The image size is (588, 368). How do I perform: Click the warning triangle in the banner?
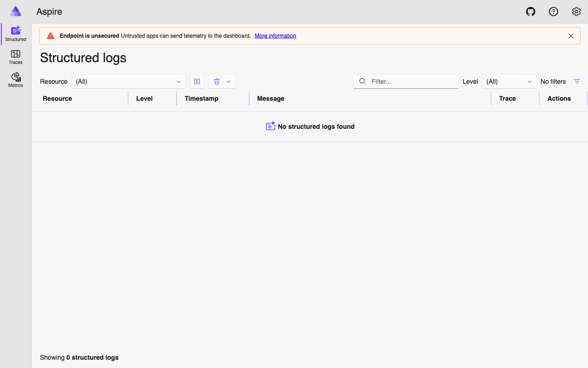pos(51,35)
